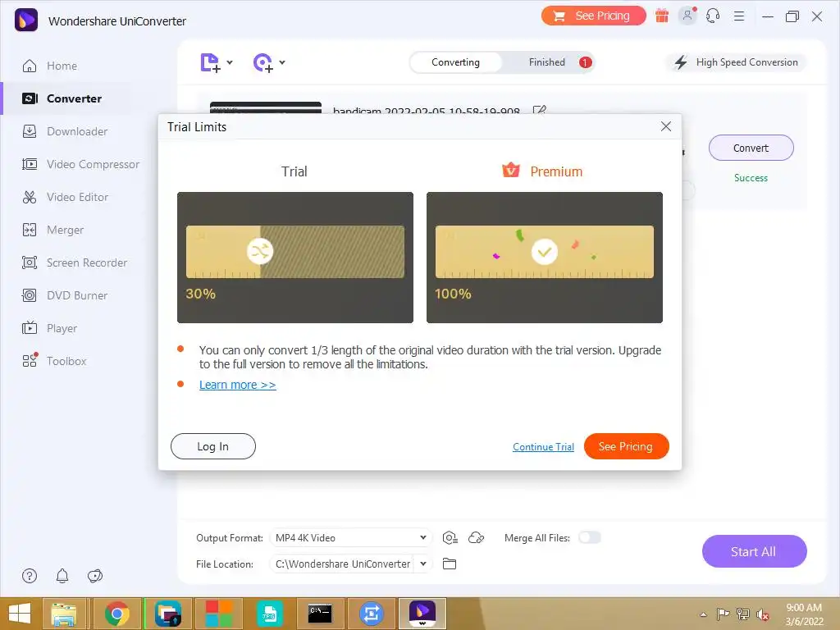Open File Explorer from the taskbar
The image size is (840, 630).
tap(64, 614)
